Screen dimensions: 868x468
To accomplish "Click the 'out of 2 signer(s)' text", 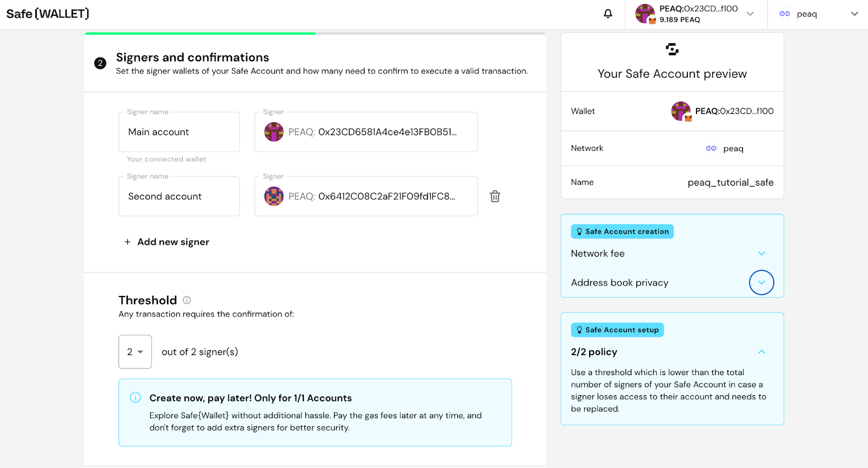I will (x=200, y=352).
